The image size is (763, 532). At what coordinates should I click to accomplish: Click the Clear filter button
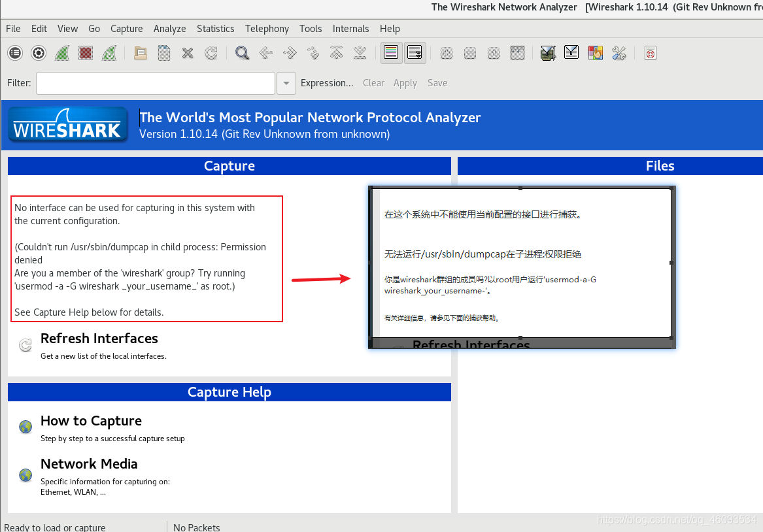coord(374,83)
